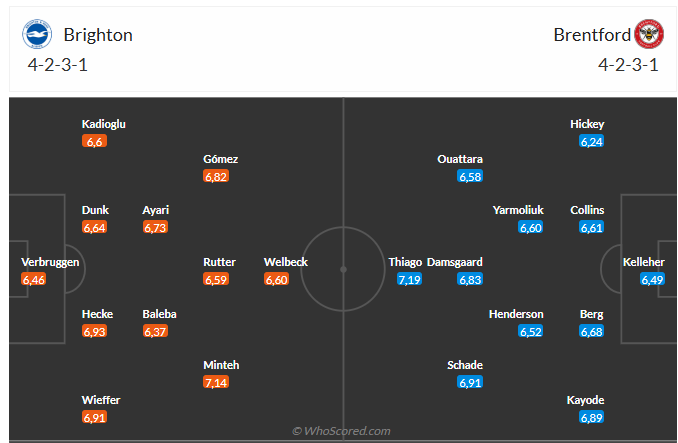Click Baleba's 6,37 rating badge
This screenshot has height=443, width=678.
click(156, 332)
